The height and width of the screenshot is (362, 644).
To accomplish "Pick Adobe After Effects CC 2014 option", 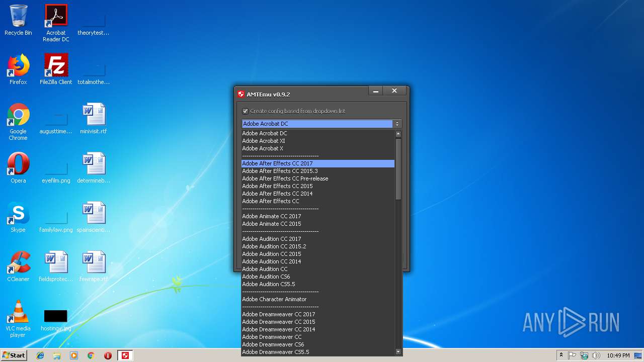I will pos(318,194).
